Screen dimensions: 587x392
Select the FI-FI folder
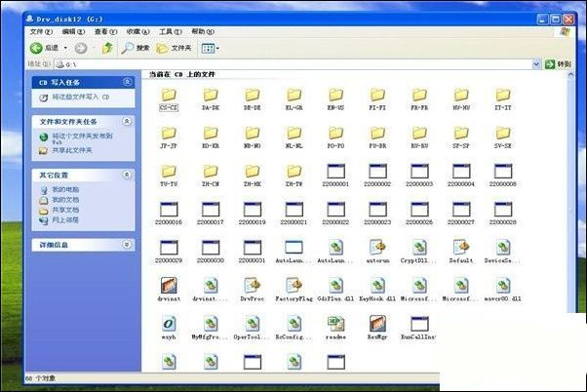(x=377, y=99)
